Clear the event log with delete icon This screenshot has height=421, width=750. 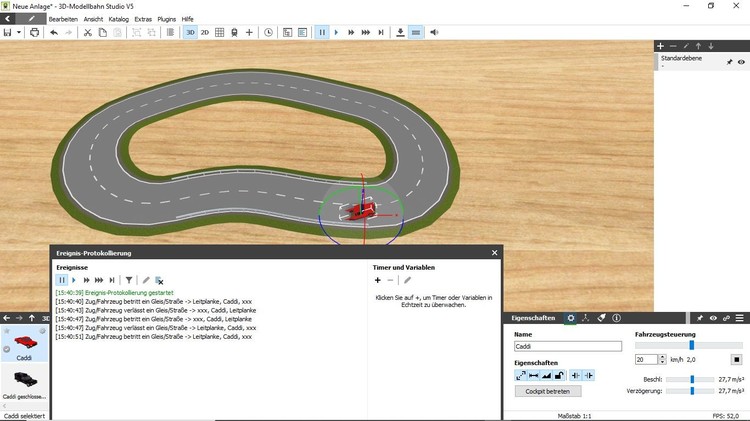click(159, 281)
